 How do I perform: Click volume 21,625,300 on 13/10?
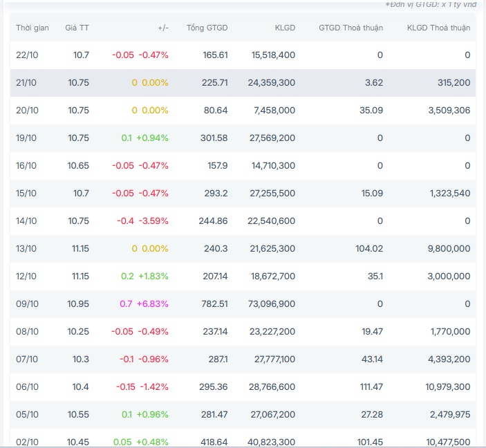click(x=272, y=248)
